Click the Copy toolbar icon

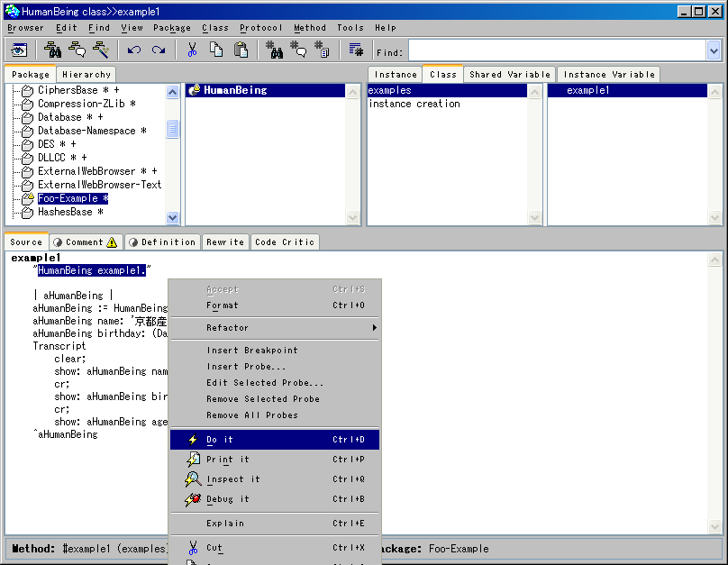[x=216, y=50]
